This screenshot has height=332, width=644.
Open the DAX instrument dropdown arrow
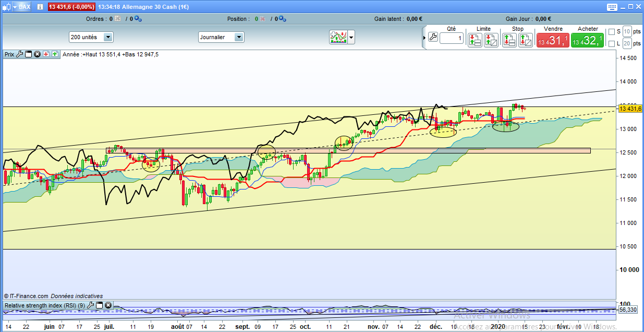(x=15, y=7)
